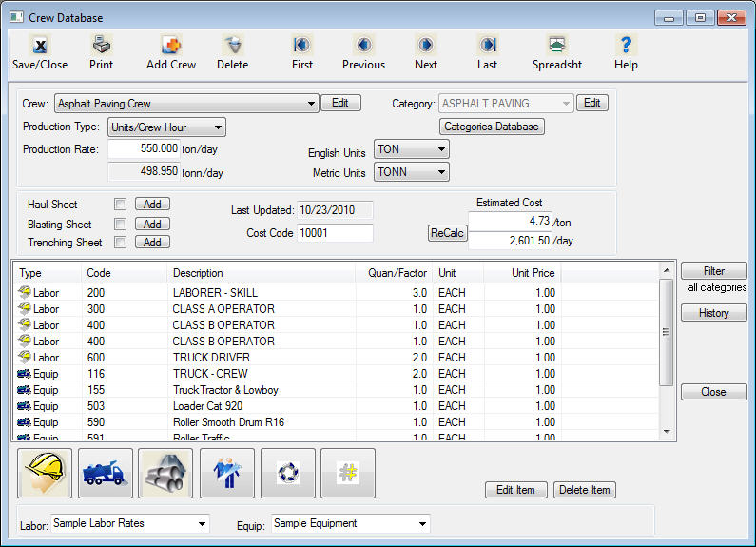Screen dimensions: 756x547
Task: Add material using the steel pipes icon
Action: click(x=165, y=473)
